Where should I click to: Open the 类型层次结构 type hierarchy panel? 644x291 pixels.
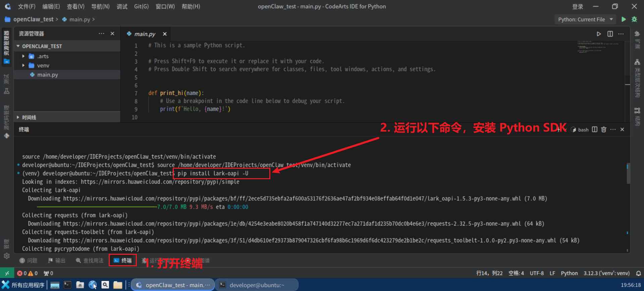[637, 79]
